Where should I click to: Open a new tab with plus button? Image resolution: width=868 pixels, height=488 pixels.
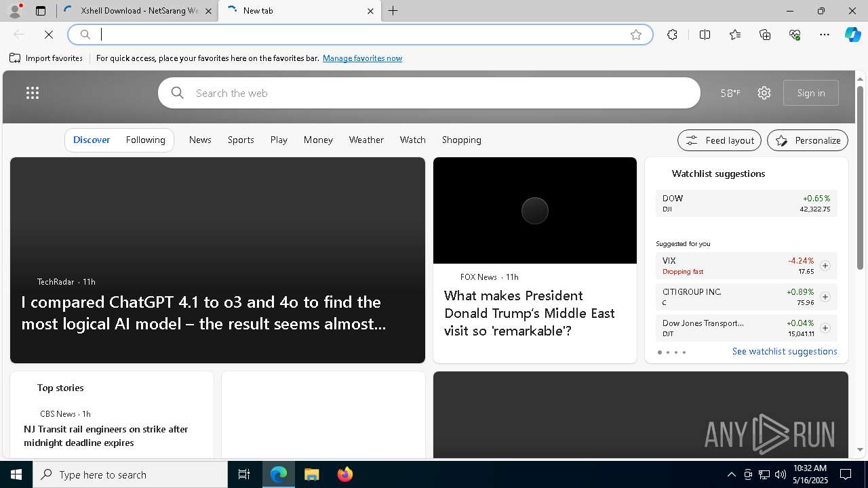point(393,11)
